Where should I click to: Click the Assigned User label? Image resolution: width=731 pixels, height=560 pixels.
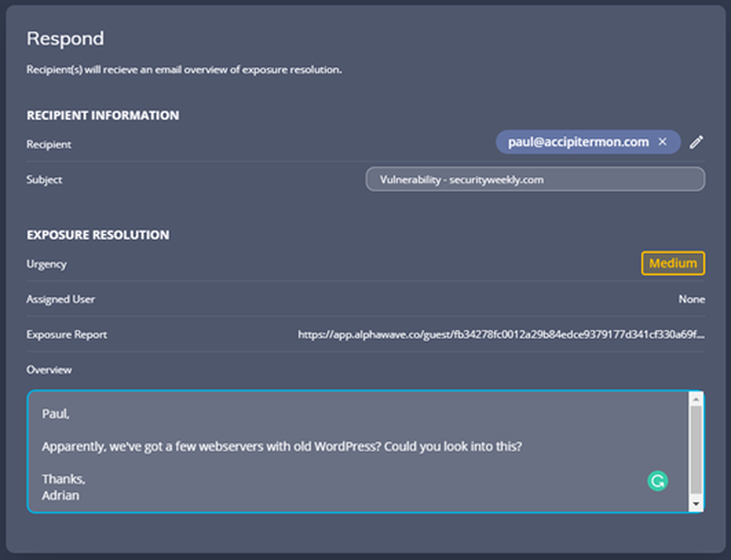(x=61, y=299)
